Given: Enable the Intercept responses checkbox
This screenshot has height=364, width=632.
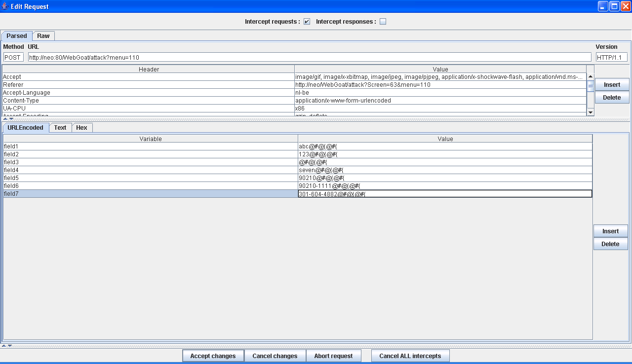Looking at the screenshot, I should point(383,22).
